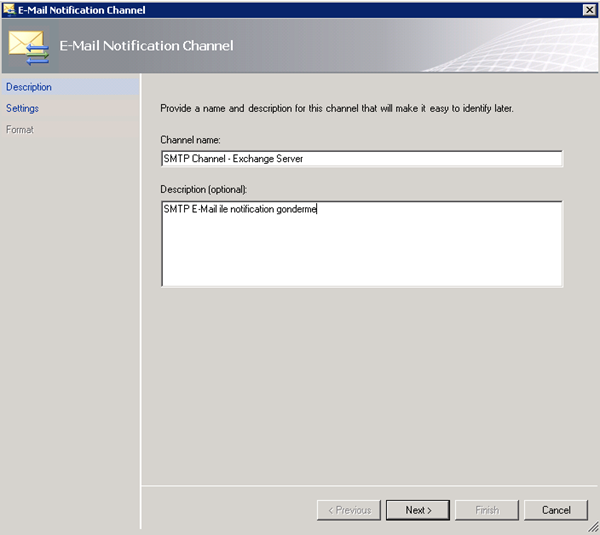Click the 'Description (optional):' label
The height and width of the screenshot is (535, 600).
(x=204, y=189)
